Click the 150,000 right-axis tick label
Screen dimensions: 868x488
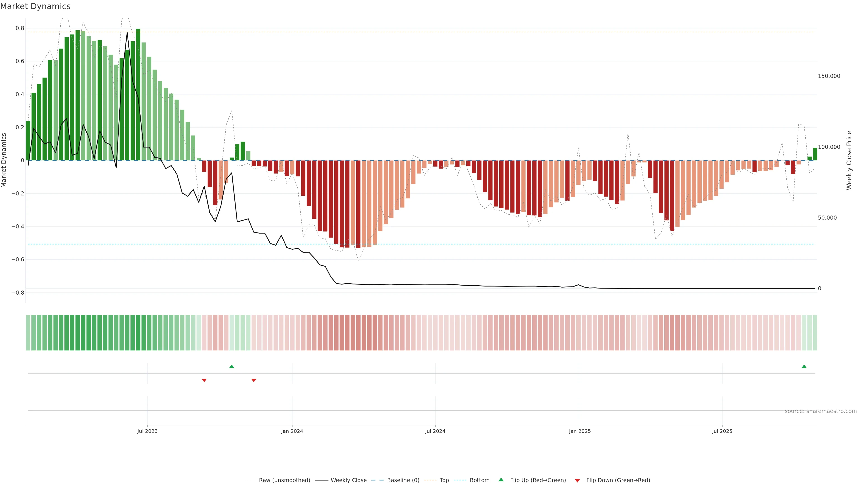829,76
